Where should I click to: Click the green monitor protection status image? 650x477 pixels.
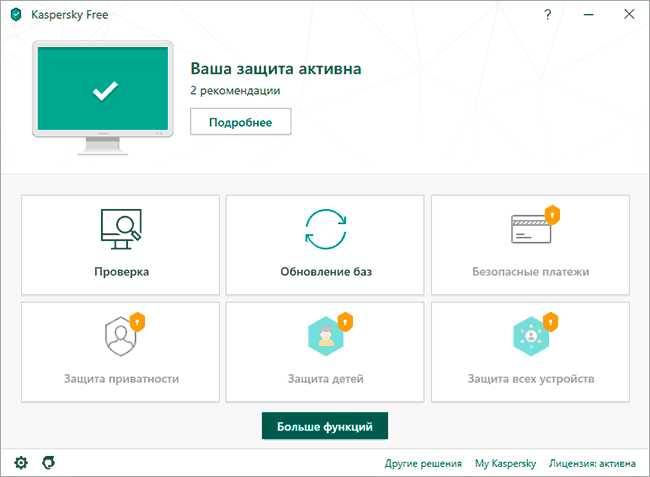(103, 98)
